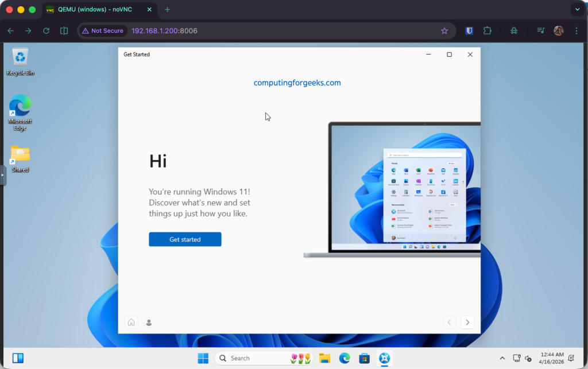Open the tulips Widgets icon on taskbar
This screenshot has width=588, height=369.
[x=300, y=358]
